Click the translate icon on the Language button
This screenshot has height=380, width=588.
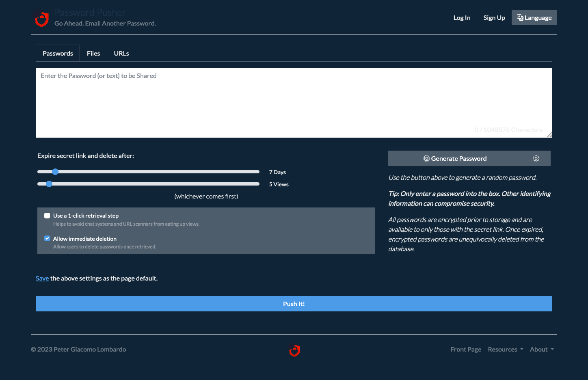coord(520,17)
